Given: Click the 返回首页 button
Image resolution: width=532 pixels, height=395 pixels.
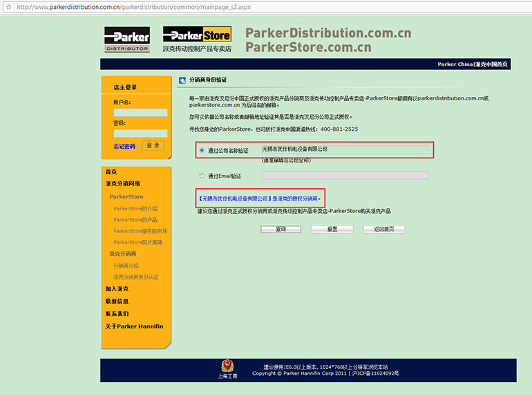Looking at the screenshot, I should tap(384, 229).
